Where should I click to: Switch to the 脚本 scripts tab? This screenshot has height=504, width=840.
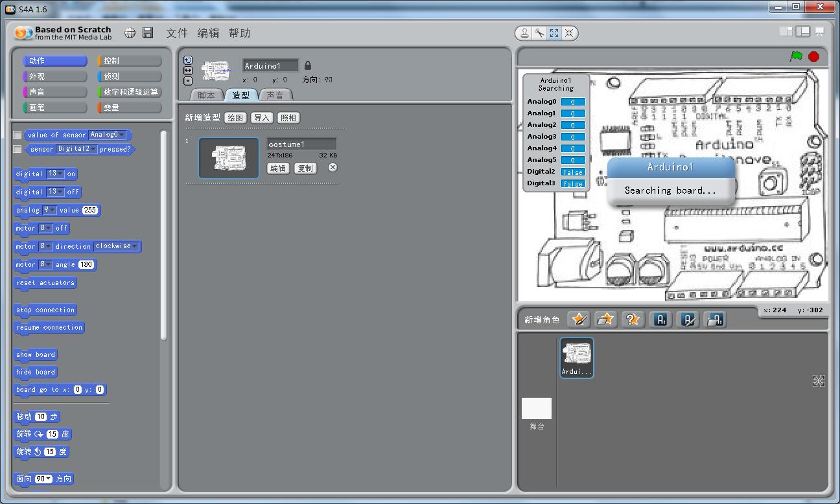(x=206, y=95)
